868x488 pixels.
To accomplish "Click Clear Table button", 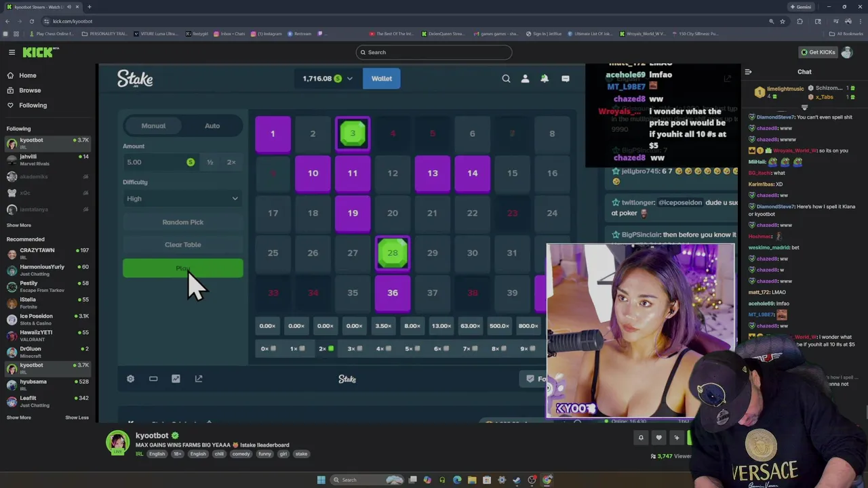I will 182,245.
